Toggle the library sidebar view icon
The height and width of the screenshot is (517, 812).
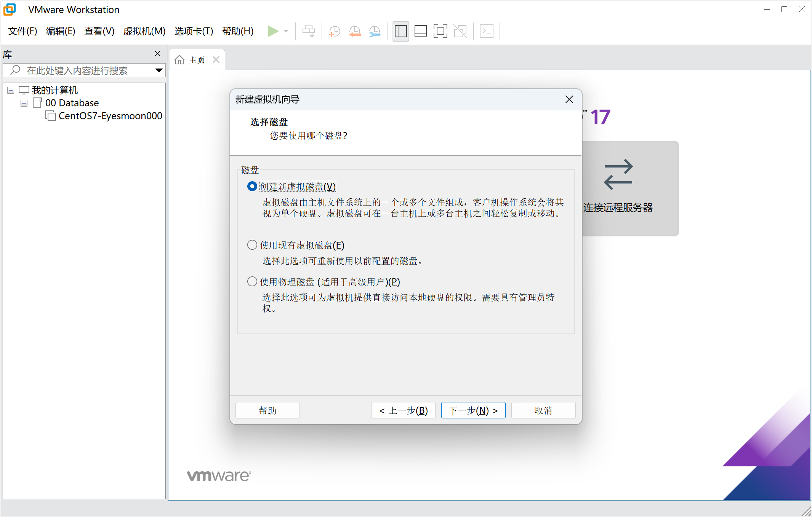tap(401, 31)
